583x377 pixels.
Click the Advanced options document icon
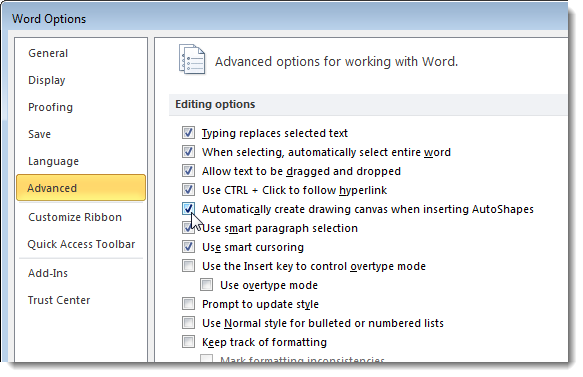192,59
